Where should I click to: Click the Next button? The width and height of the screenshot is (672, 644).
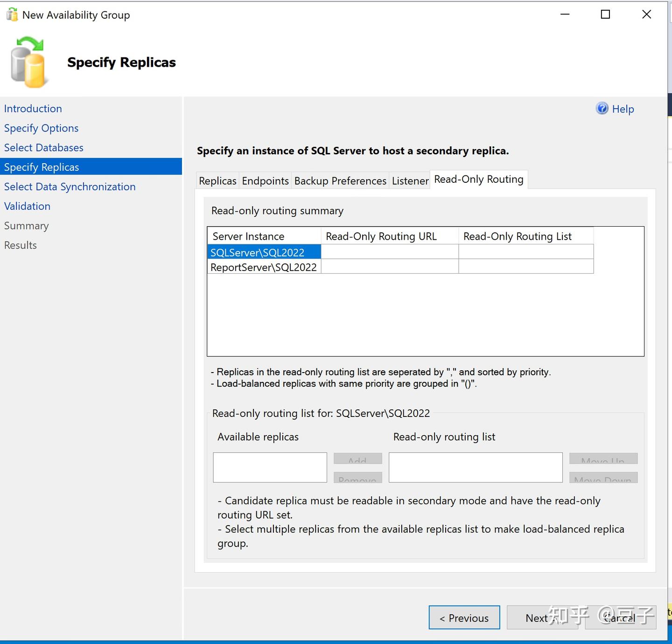click(x=536, y=617)
